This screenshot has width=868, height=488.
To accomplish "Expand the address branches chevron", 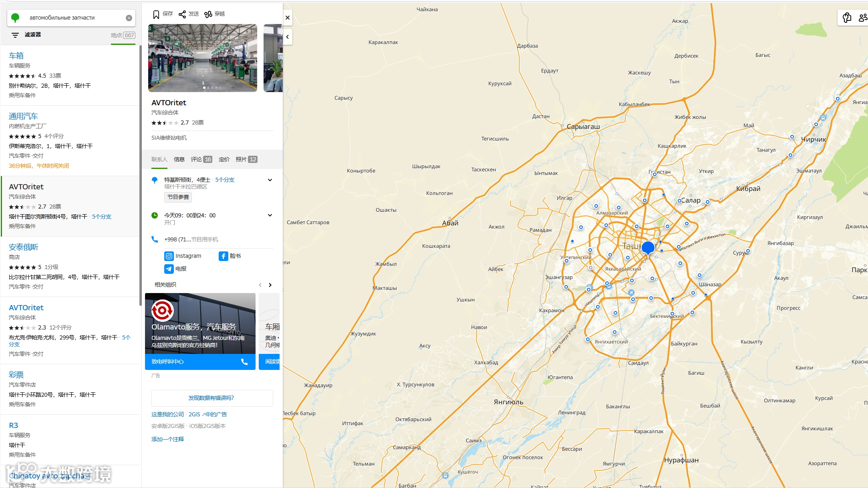I will tap(270, 180).
